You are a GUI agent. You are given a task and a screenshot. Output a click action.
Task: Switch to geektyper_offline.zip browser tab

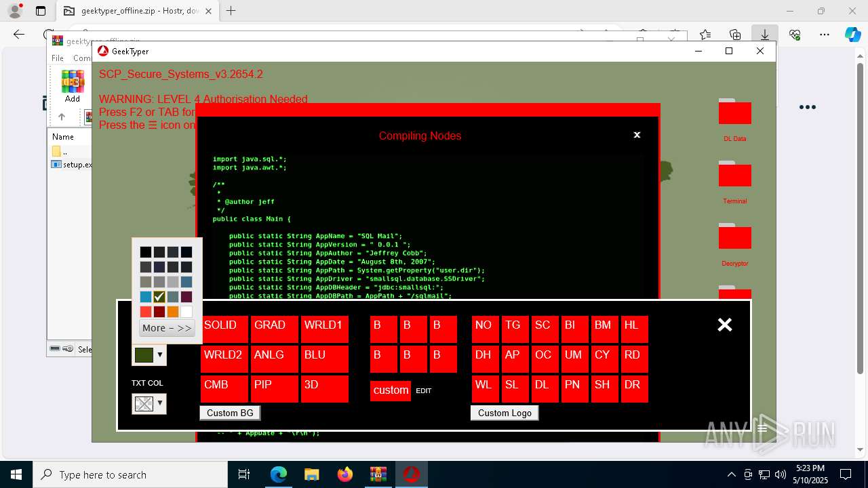pyautogui.click(x=136, y=11)
